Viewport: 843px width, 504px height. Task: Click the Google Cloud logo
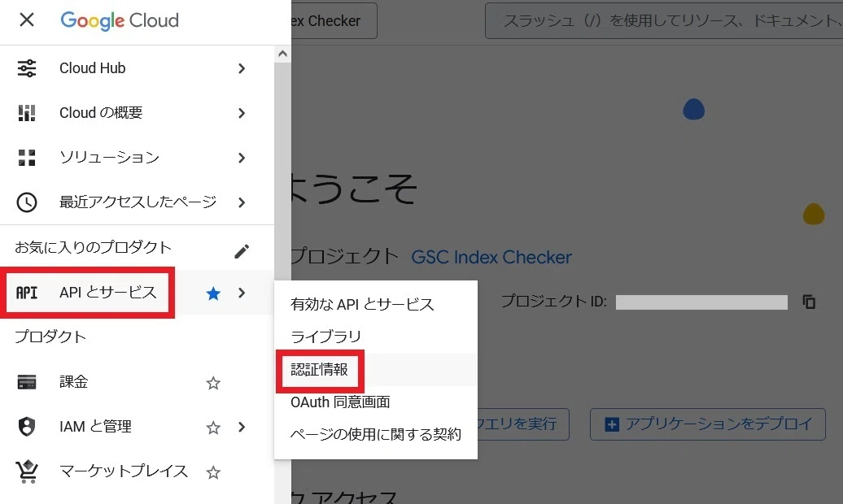[120, 20]
